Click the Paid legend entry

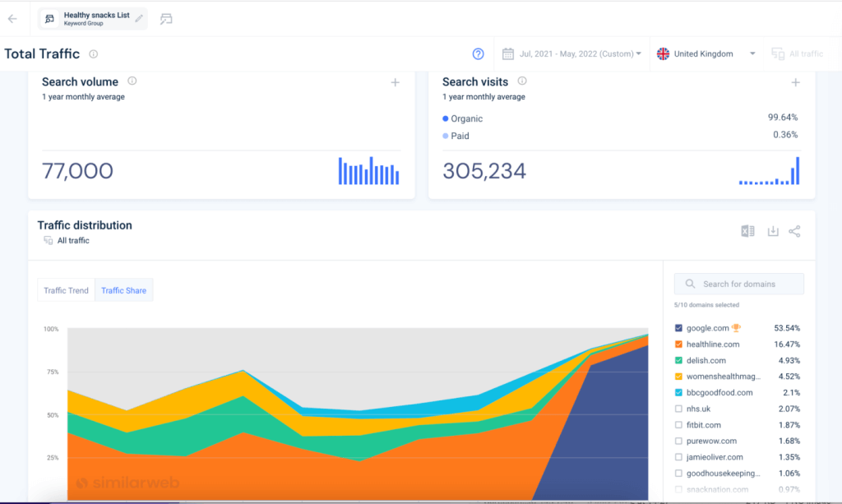[456, 136]
